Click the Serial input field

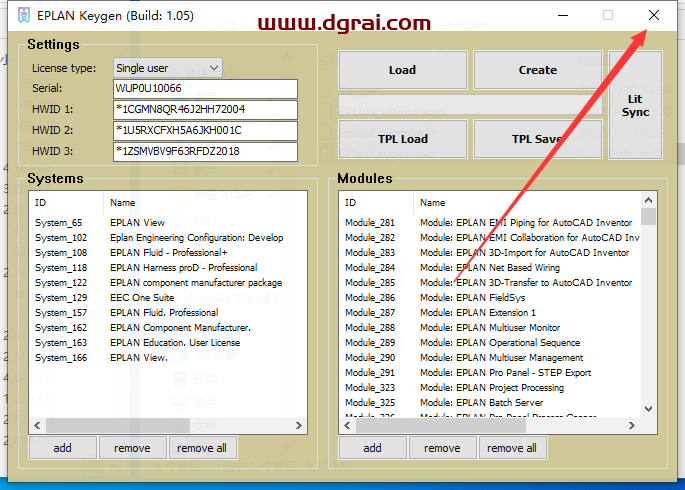pos(205,89)
